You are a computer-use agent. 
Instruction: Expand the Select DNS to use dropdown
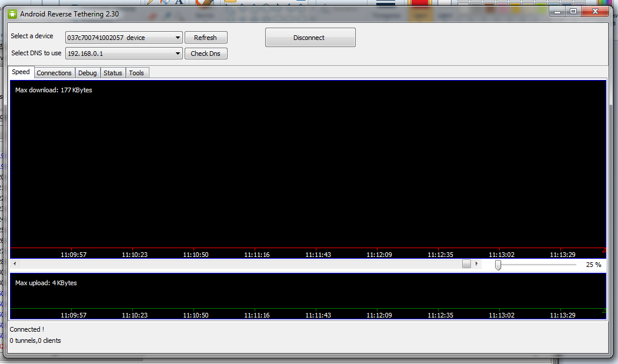[x=123, y=54]
